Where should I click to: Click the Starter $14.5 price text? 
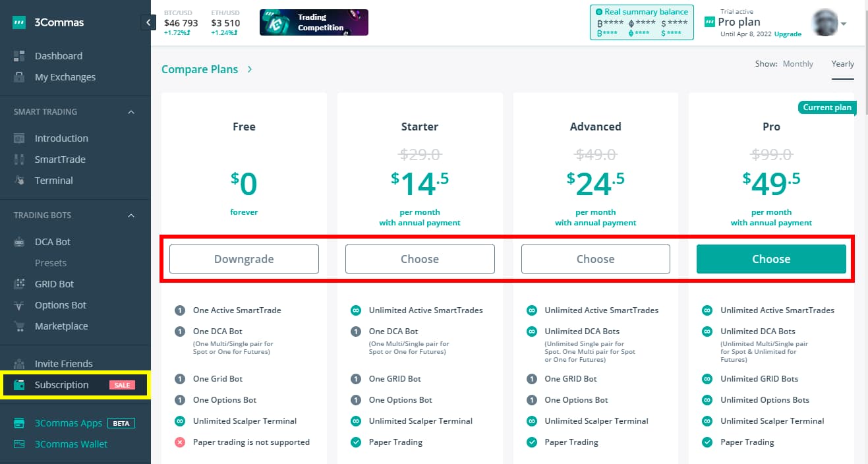(420, 185)
